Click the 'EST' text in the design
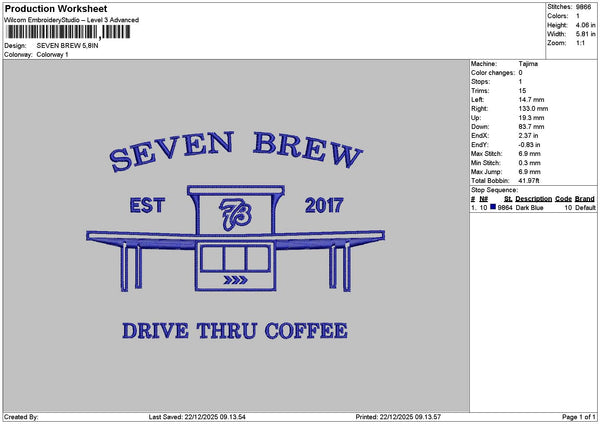600x424 pixels. coord(147,205)
